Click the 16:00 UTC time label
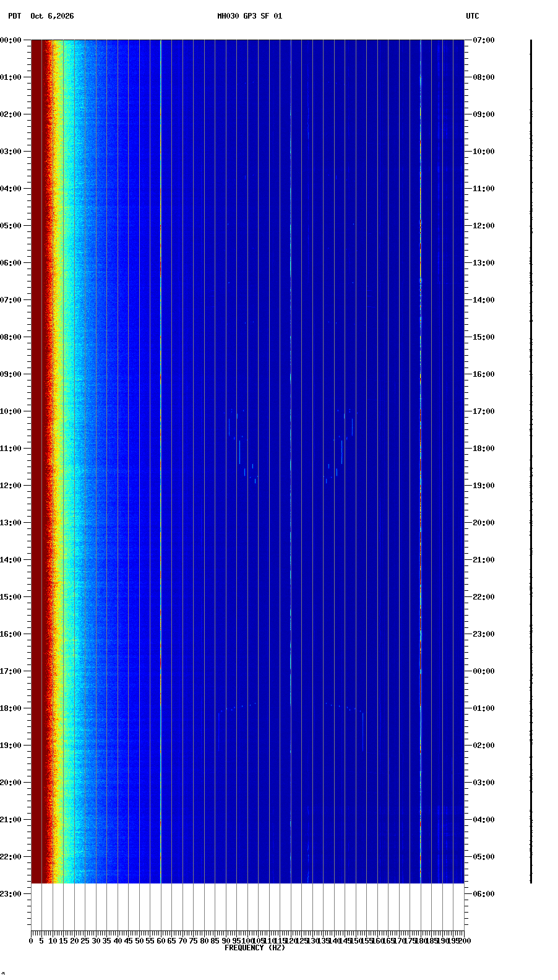 point(484,374)
